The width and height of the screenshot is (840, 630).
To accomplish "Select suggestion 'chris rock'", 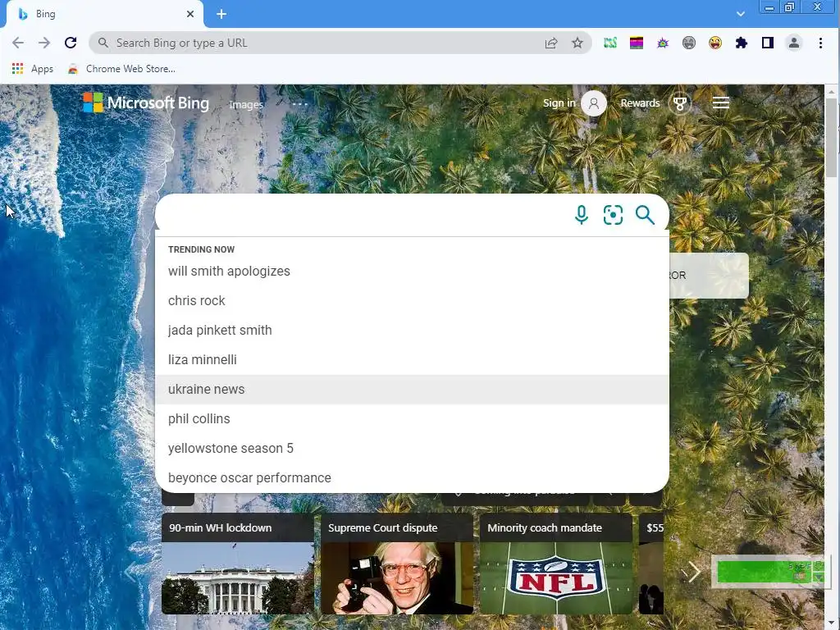I will coord(412,300).
